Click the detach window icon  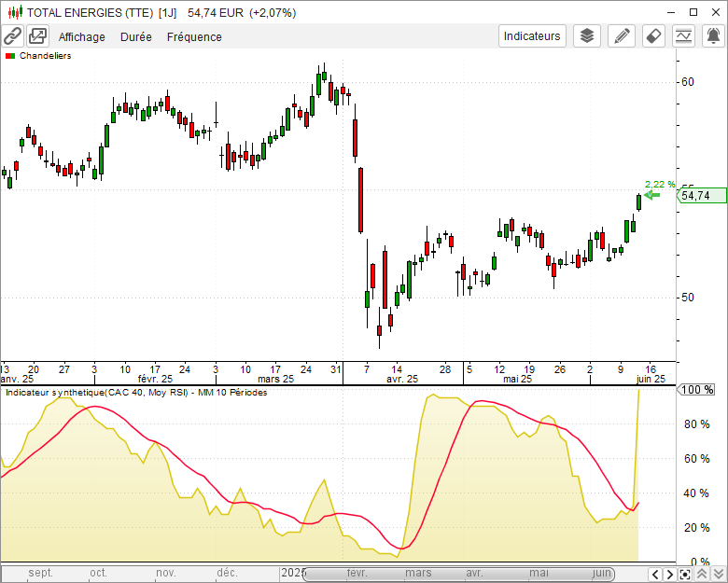tap(37, 36)
